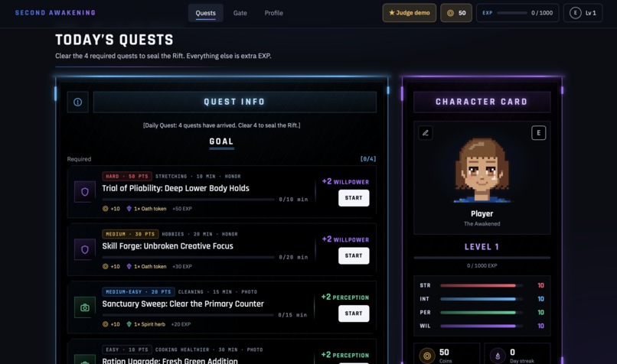The height and width of the screenshot is (364, 617).
Task: Click the PER stat bar
Action: [482, 313]
